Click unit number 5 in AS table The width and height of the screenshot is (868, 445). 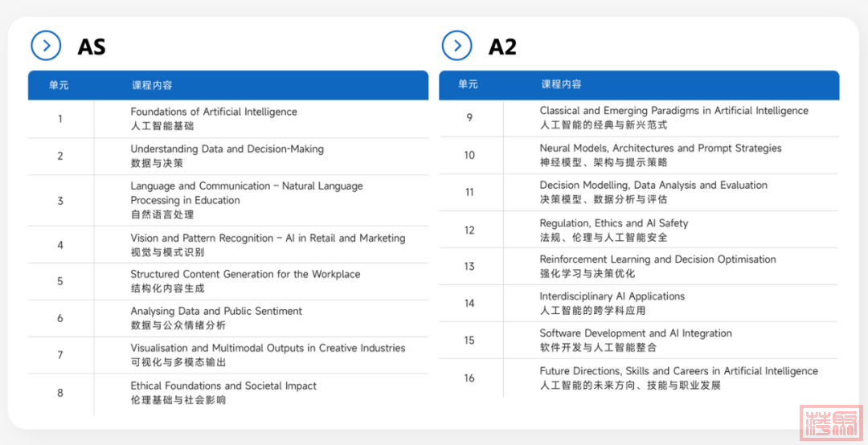(59, 281)
